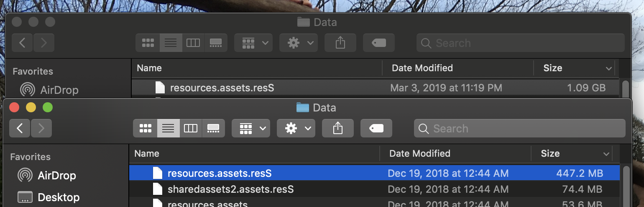Click Edit Tags icon in front window
This screenshot has height=207, width=644.
pos(376,129)
